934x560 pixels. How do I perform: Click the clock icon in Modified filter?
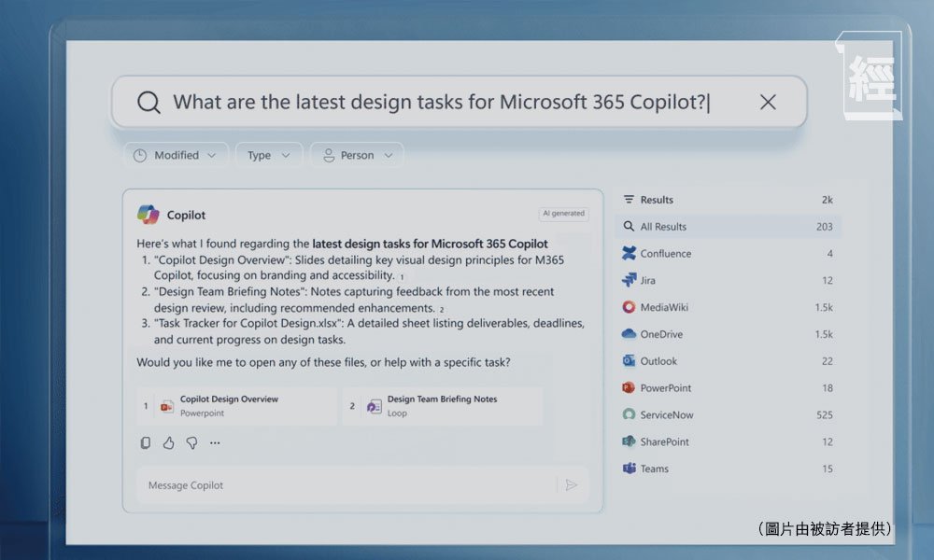click(x=140, y=155)
